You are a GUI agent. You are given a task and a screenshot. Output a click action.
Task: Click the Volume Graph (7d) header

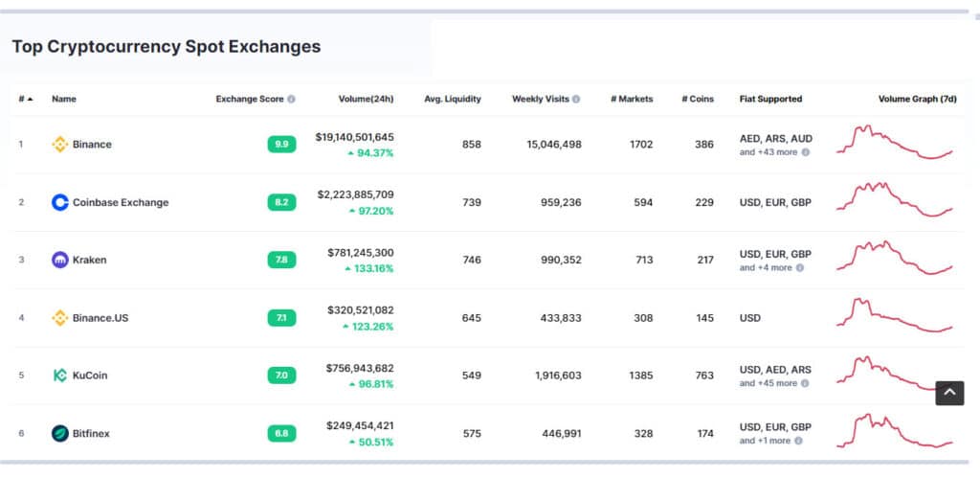[x=918, y=99]
